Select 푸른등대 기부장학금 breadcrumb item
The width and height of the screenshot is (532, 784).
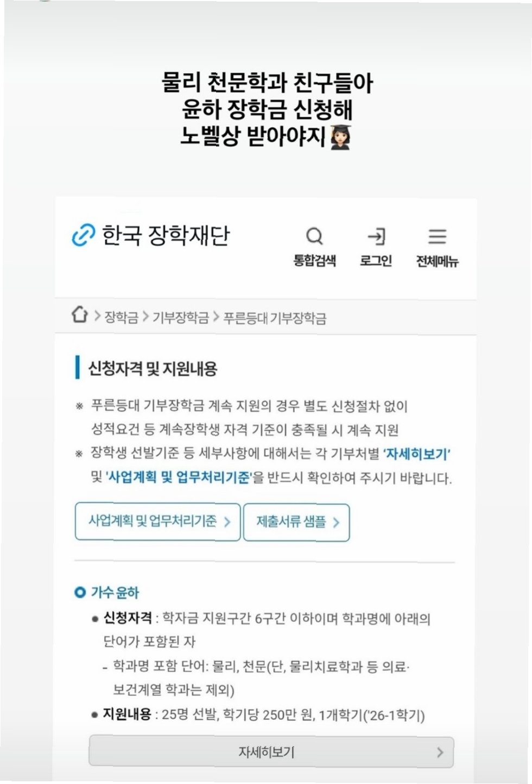point(275,318)
